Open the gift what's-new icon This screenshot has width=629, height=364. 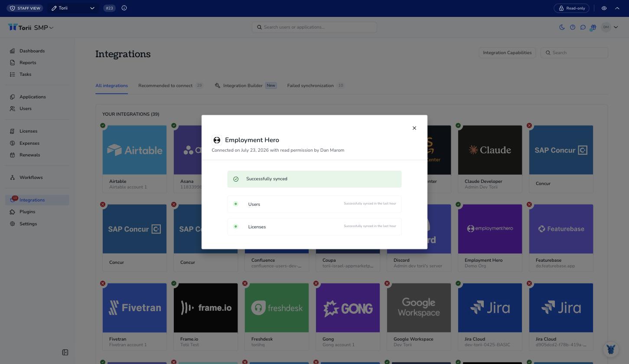coord(593,27)
